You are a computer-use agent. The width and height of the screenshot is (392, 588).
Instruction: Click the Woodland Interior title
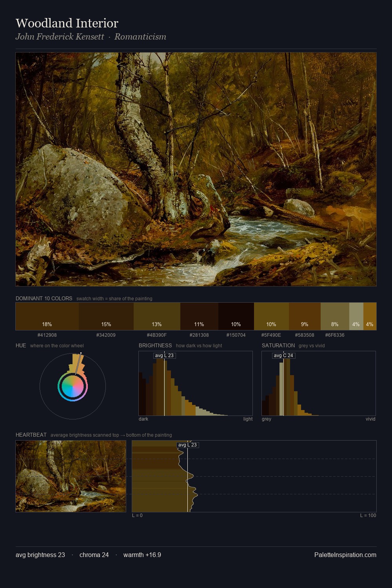[x=67, y=23]
